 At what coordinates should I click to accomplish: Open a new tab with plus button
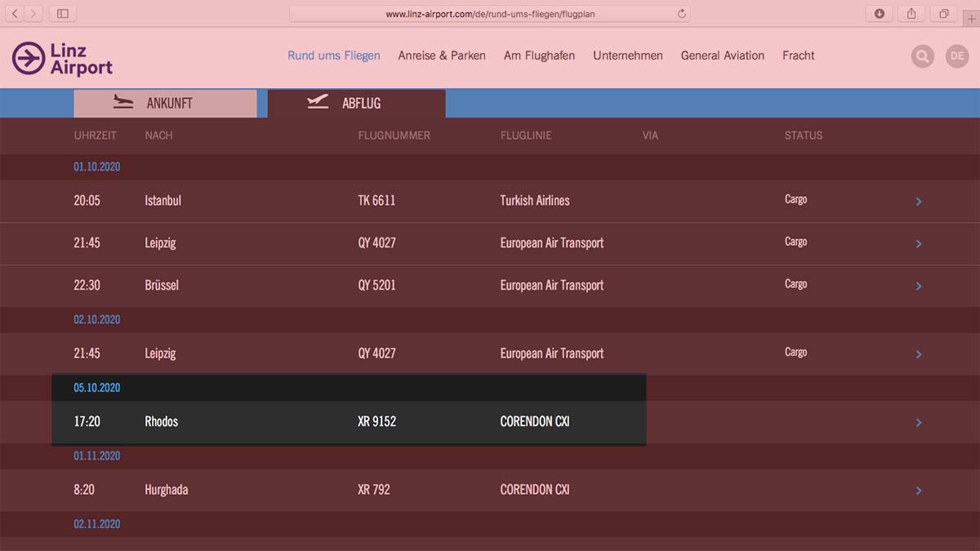pos(971,18)
